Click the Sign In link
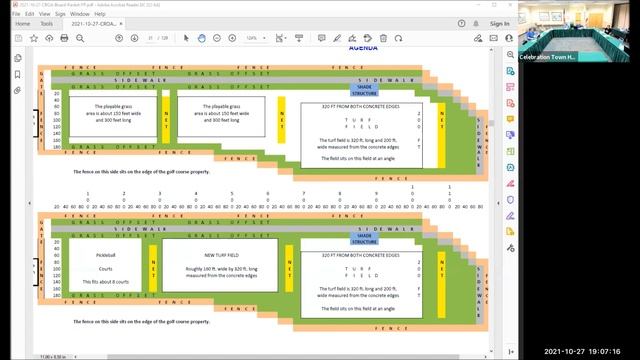Viewport: 640px width, 360px height. coord(500,24)
